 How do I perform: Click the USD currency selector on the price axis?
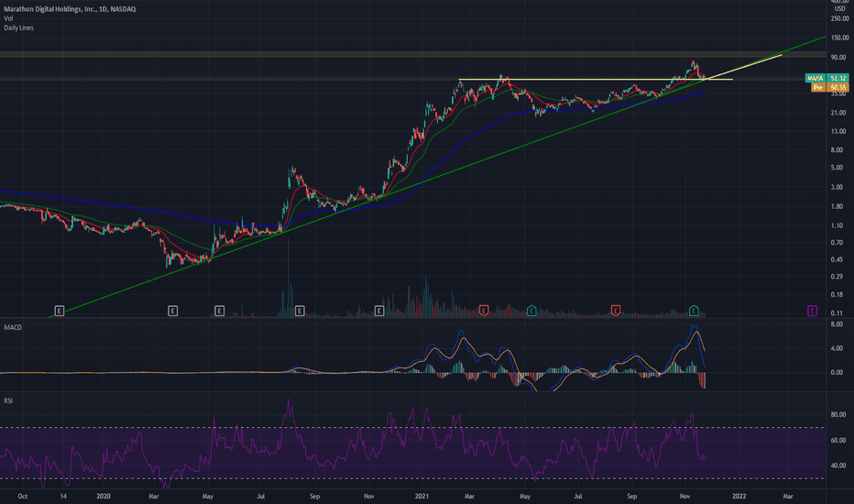pos(840,9)
